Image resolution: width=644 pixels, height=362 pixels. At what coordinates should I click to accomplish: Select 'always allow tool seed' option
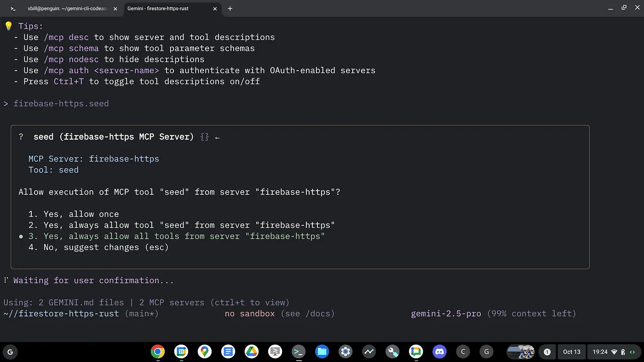click(189, 225)
